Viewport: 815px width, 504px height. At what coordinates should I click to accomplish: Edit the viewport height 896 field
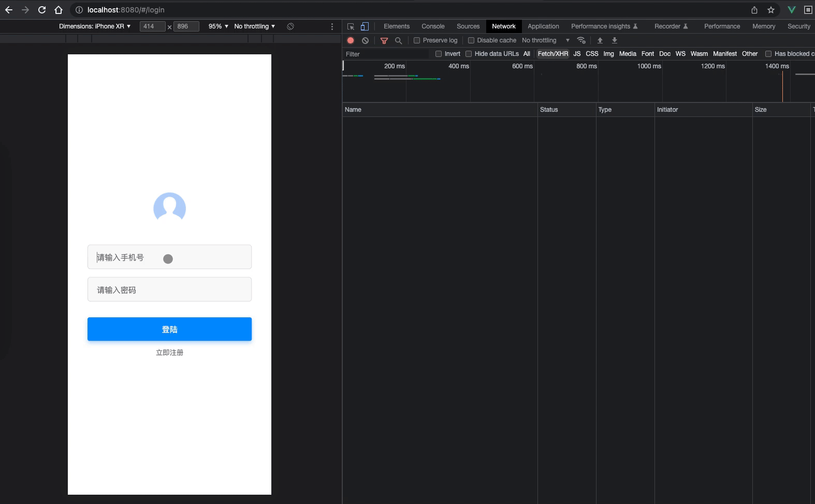186,26
